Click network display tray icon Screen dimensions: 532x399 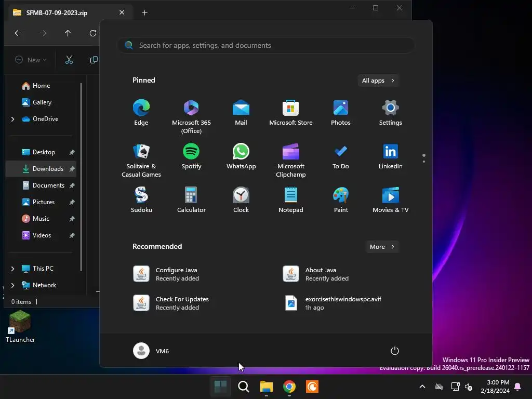pos(455,387)
